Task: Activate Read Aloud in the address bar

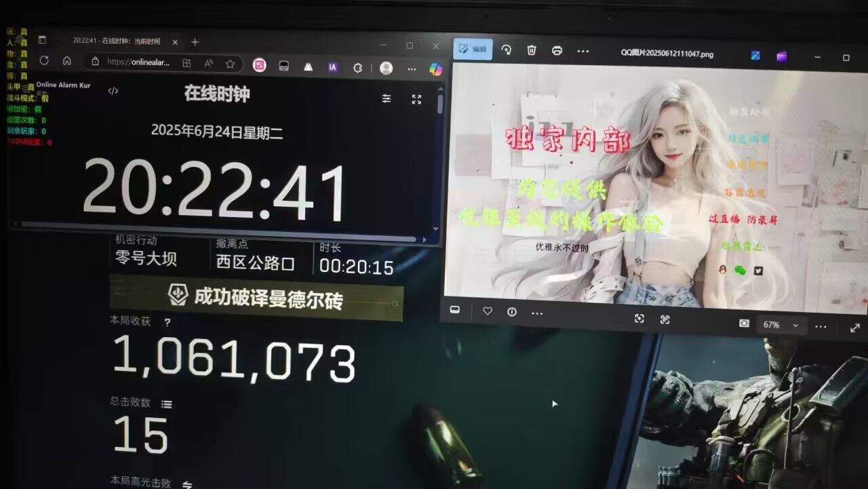Action: click(x=208, y=63)
